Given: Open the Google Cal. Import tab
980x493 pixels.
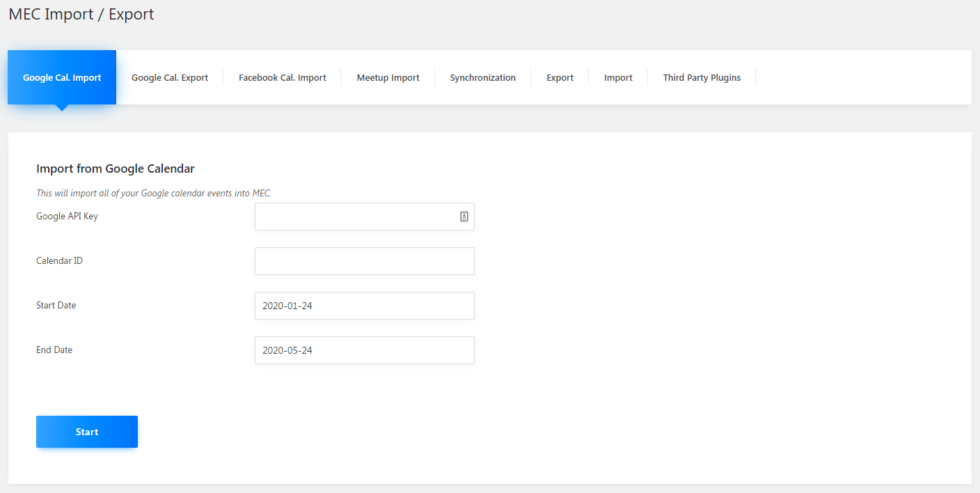Looking at the screenshot, I should click(62, 77).
